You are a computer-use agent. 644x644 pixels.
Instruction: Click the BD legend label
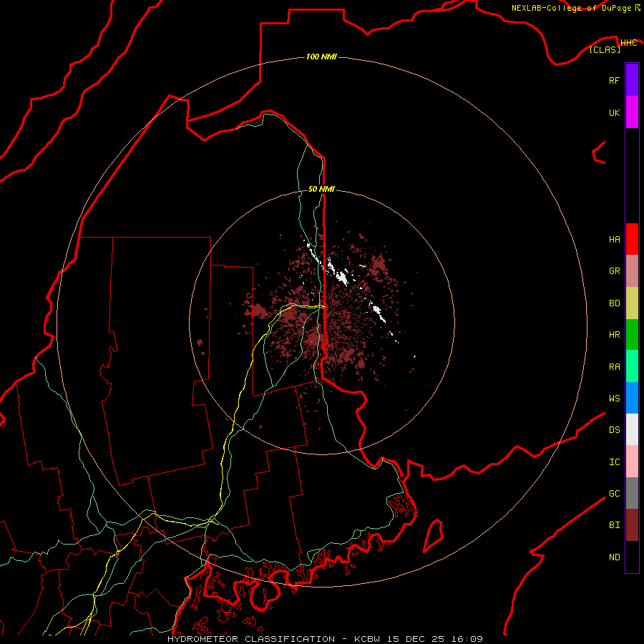(x=614, y=303)
